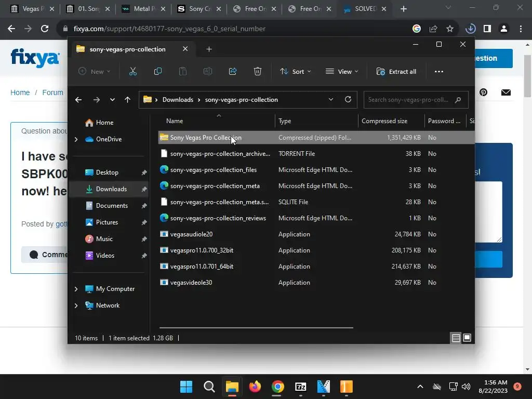Click Extract all button

(396, 72)
